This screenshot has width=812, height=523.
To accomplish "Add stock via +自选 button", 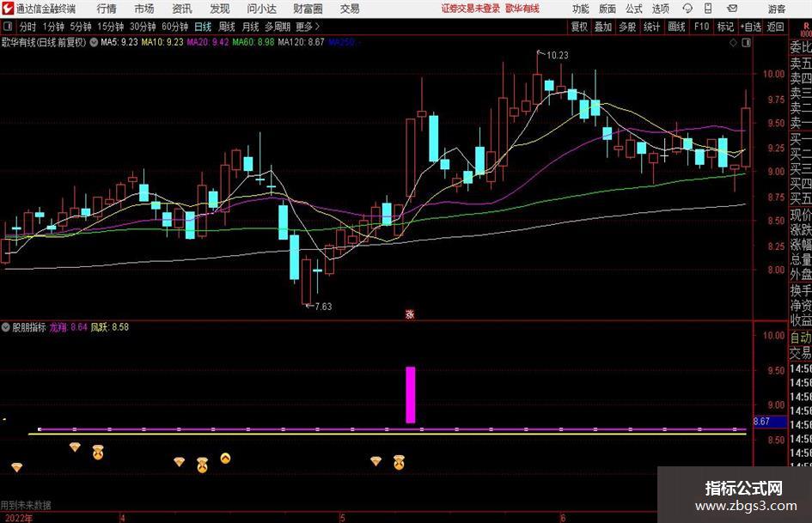I will pos(751,27).
